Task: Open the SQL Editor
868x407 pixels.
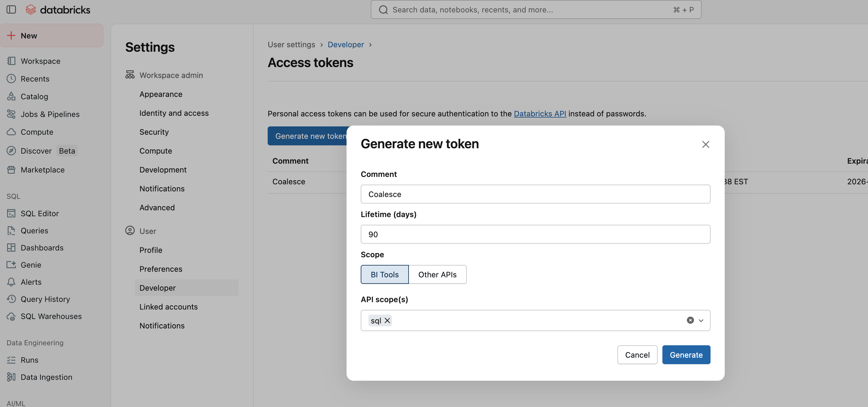Action: 39,213
